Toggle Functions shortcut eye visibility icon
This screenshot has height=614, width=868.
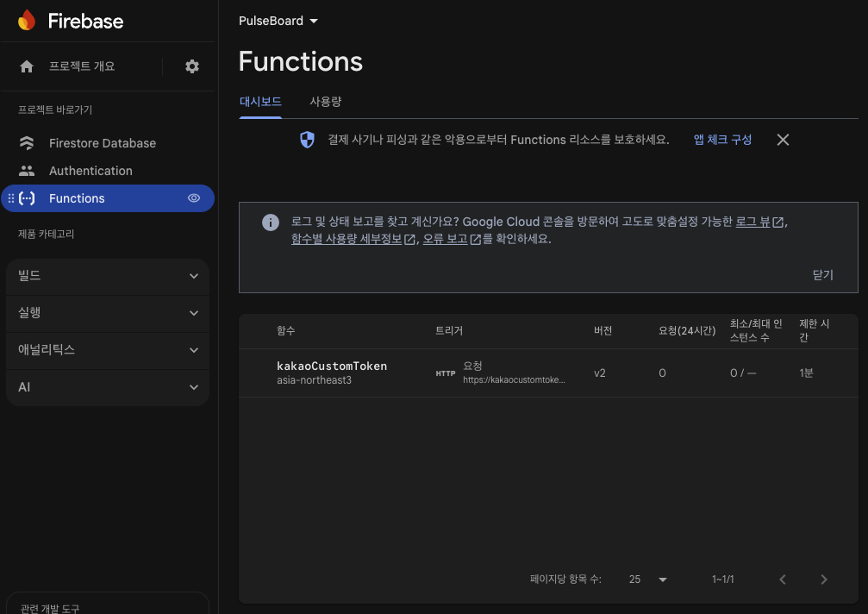(x=194, y=198)
